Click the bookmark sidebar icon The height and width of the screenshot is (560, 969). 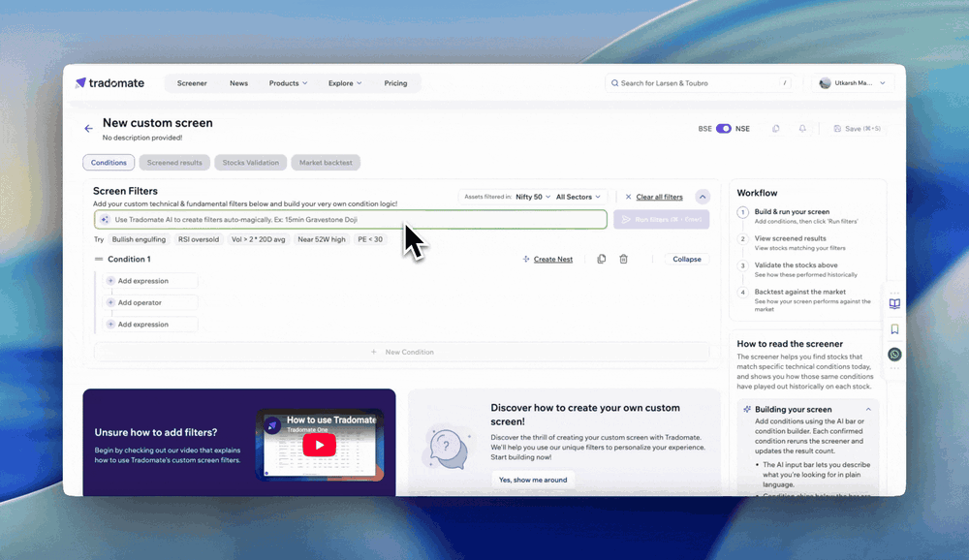click(x=894, y=328)
